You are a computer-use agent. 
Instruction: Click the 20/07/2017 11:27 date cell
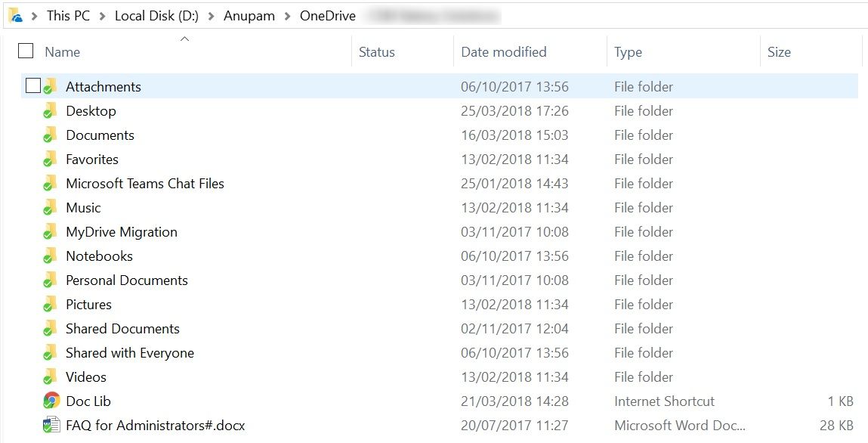pos(514,426)
